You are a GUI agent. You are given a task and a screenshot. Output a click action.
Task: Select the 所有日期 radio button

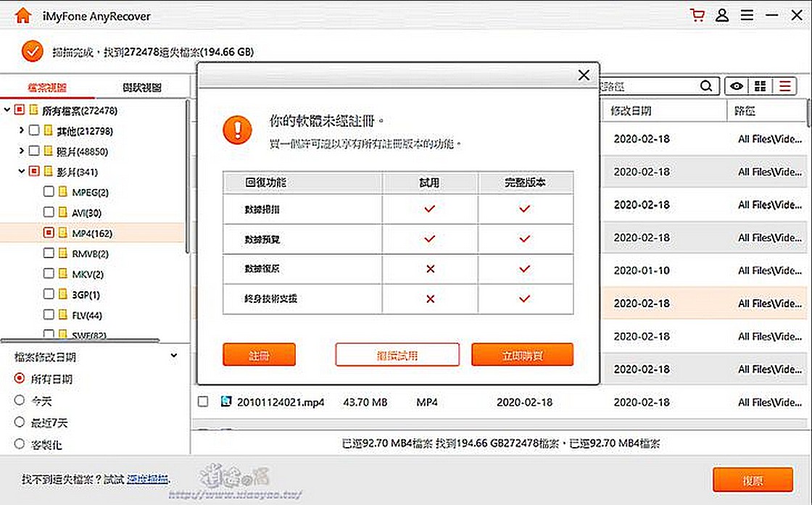[20, 378]
